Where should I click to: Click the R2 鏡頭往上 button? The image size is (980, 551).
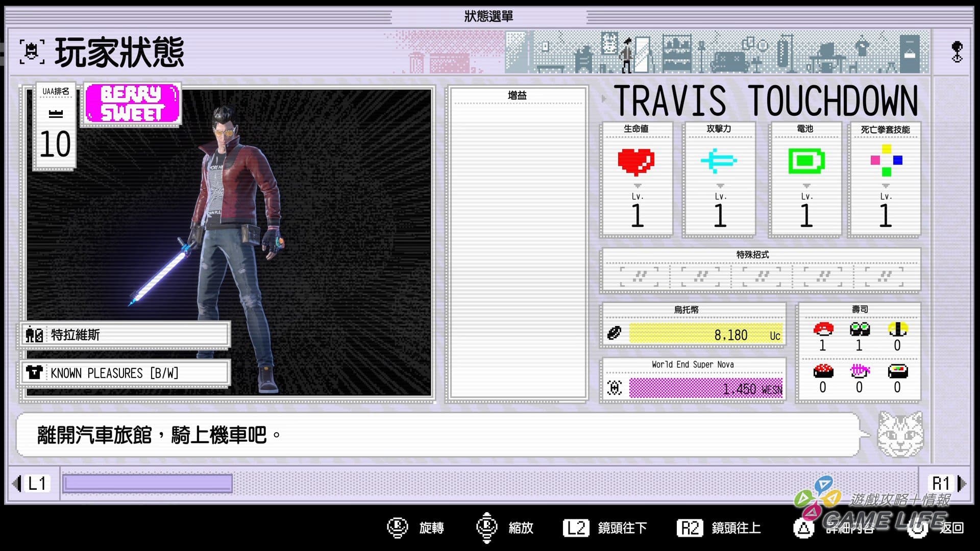click(690, 528)
